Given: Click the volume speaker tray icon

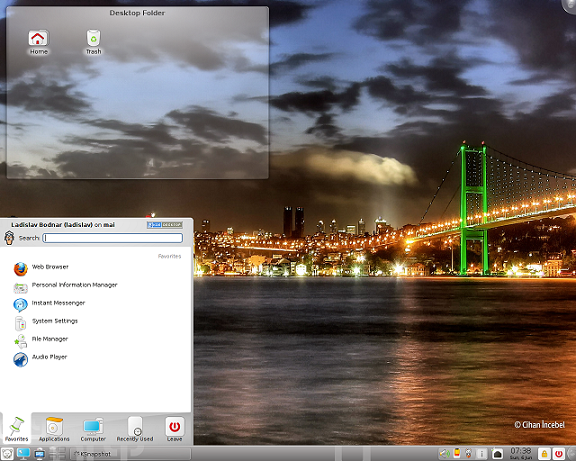Looking at the screenshot, I should coord(445,454).
